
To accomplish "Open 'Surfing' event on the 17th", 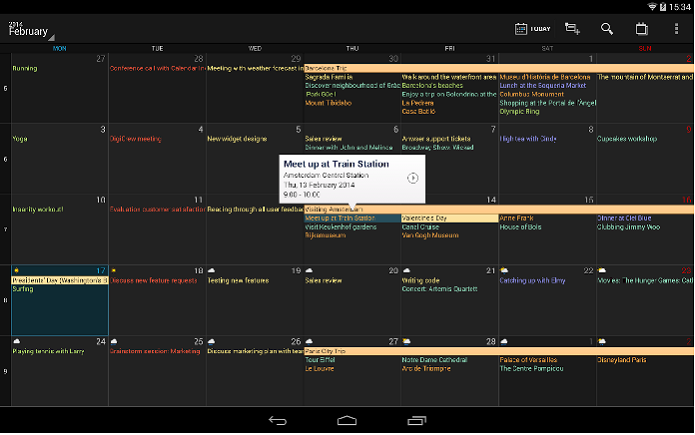I will [x=23, y=289].
